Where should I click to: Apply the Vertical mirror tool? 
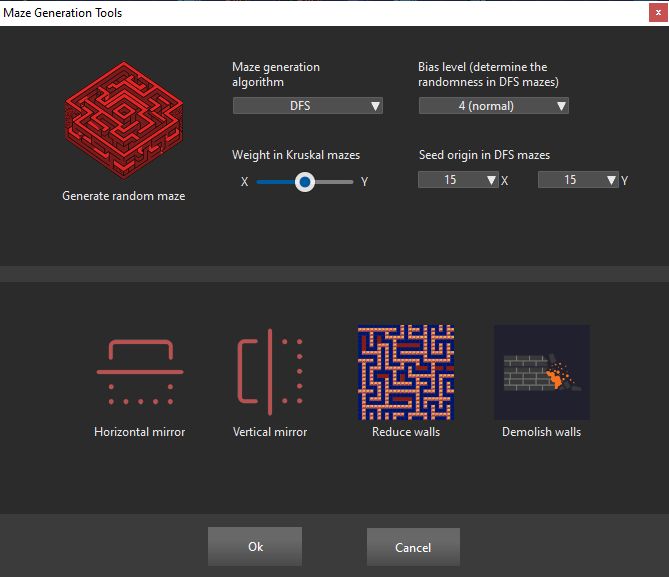click(x=270, y=372)
